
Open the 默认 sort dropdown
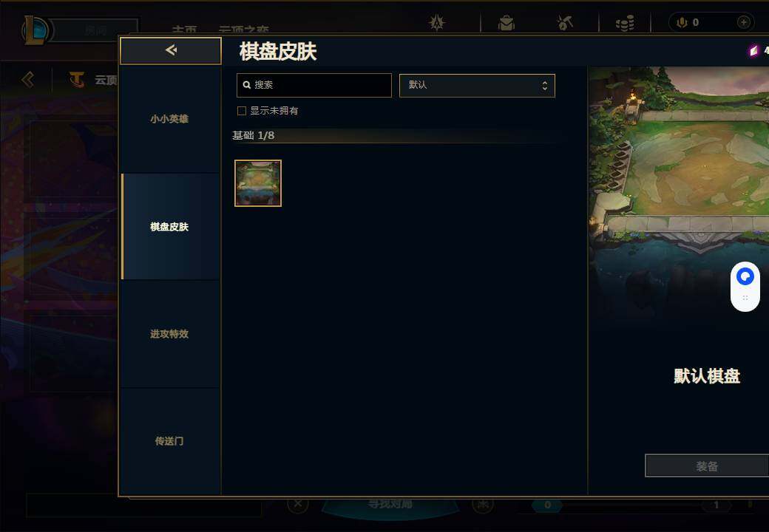point(477,86)
